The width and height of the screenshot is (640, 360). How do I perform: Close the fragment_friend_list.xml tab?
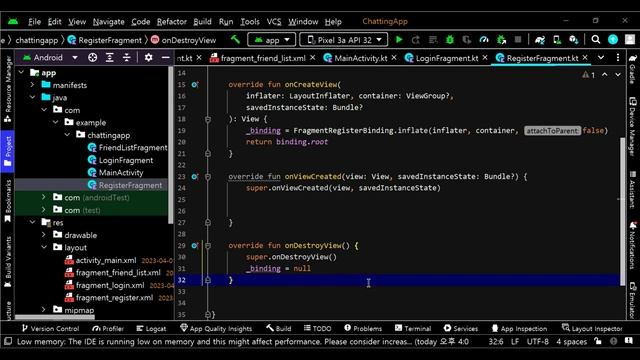point(312,58)
